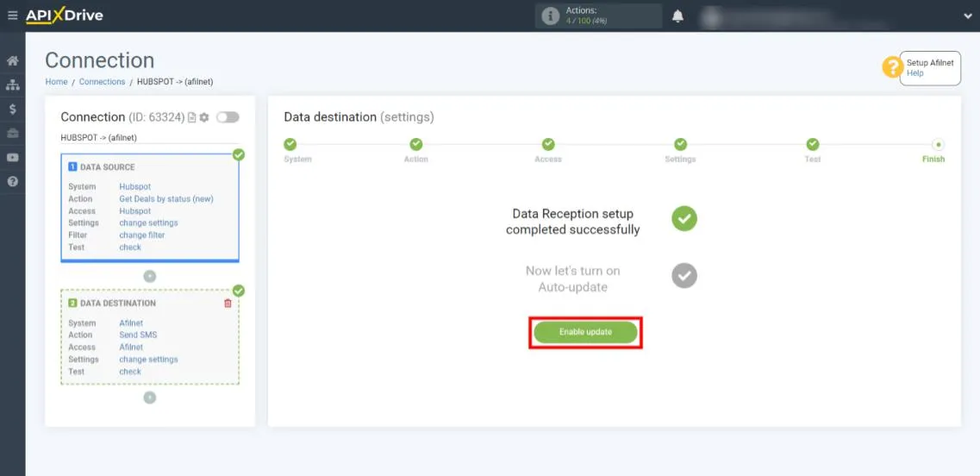The image size is (980, 476).
Task: Toggle the connection on/off switch
Action: pos(228,117)
